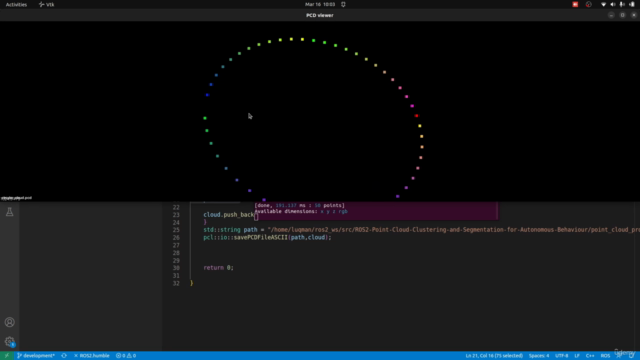Open the errors and warnings counter
This screenshot has height=360, width=640.
pyautogui.click(x=126, y=356)
